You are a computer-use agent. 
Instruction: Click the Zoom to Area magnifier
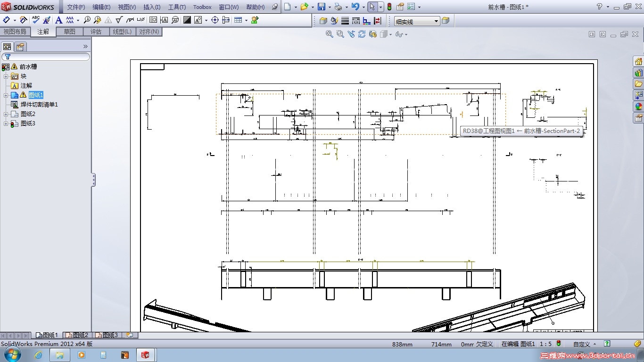(340, 34)
